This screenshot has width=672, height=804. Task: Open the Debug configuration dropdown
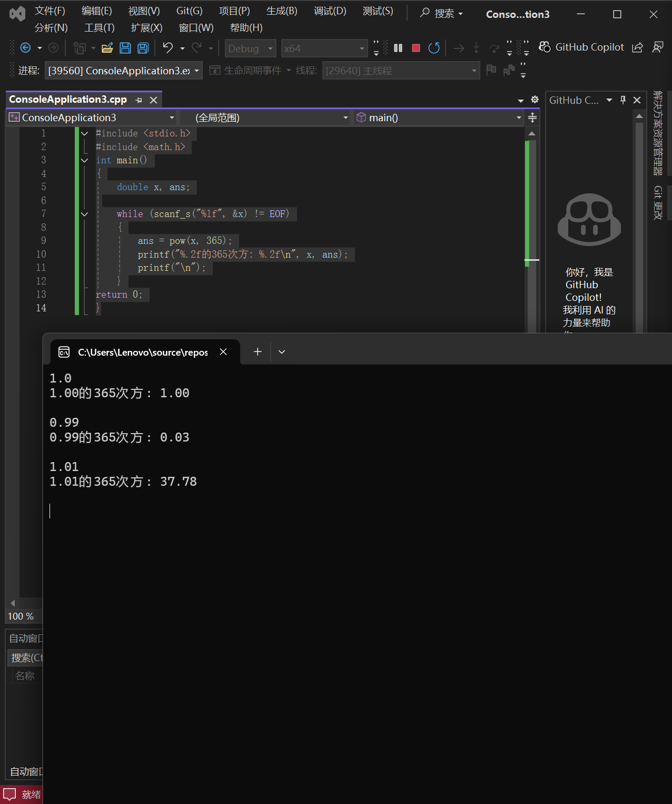point(250,48)
